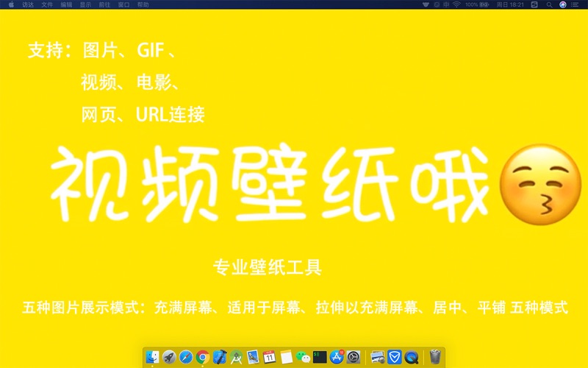
Task: Click the clock 周日 18:21
Action: pyautogui.click(x=510, y=4)
